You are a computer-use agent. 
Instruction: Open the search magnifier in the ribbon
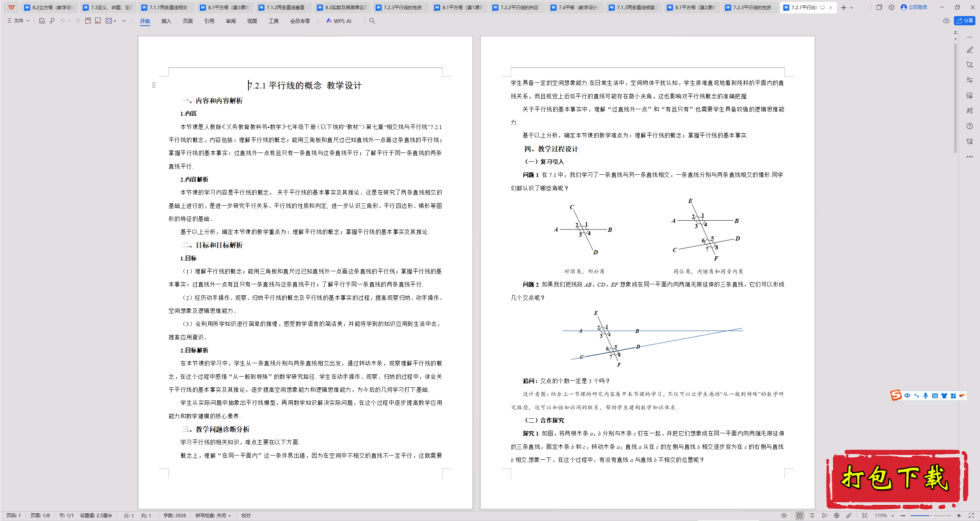point(372,21)
